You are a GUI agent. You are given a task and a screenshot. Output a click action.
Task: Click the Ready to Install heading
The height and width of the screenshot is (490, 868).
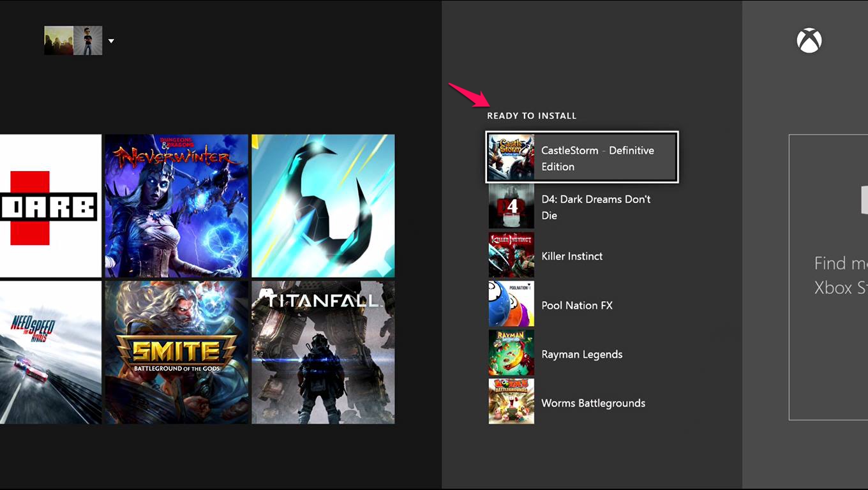pos(532,115)
